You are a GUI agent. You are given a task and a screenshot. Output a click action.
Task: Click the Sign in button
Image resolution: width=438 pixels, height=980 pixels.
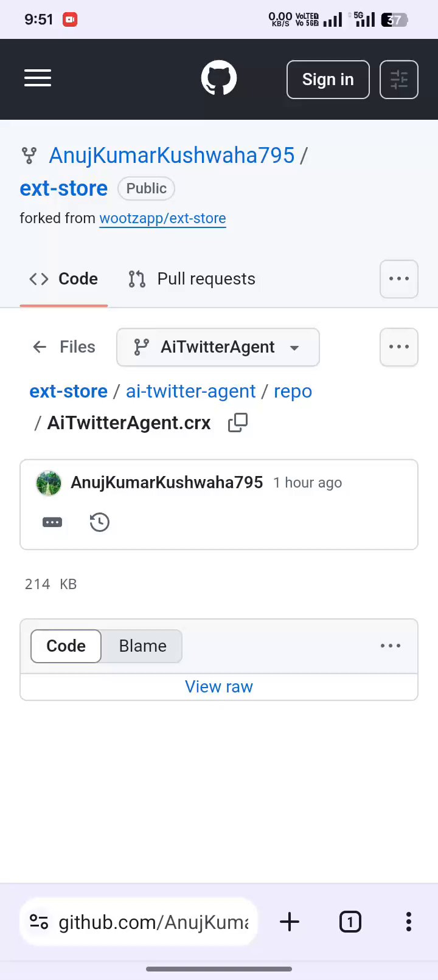tap(328, 80)
